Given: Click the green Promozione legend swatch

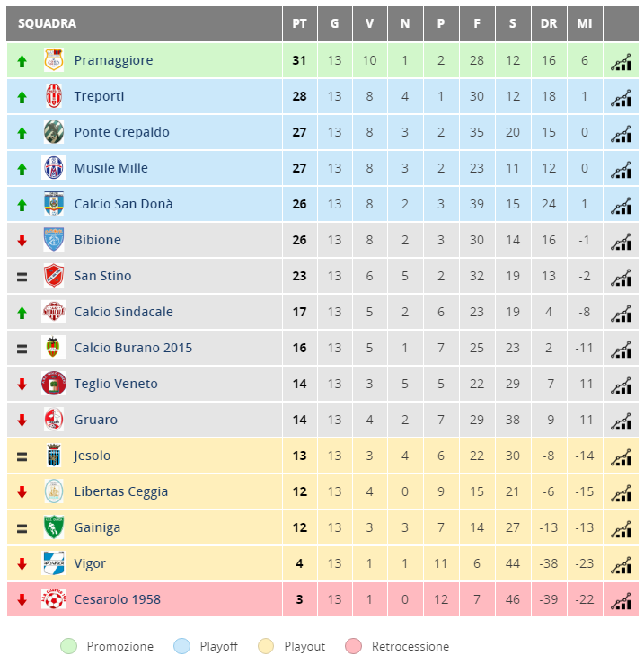Looking at the screenshot, I should click(x=68, y=646).
